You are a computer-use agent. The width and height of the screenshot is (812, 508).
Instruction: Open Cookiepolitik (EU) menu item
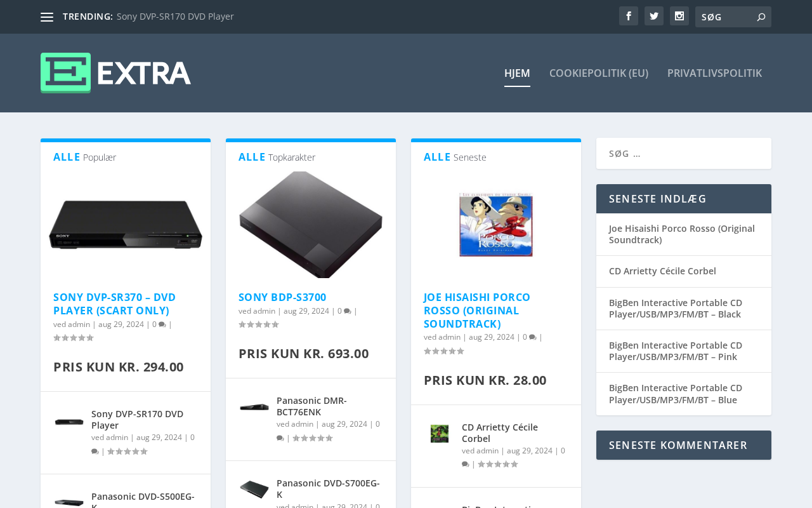tap(599, 73)
